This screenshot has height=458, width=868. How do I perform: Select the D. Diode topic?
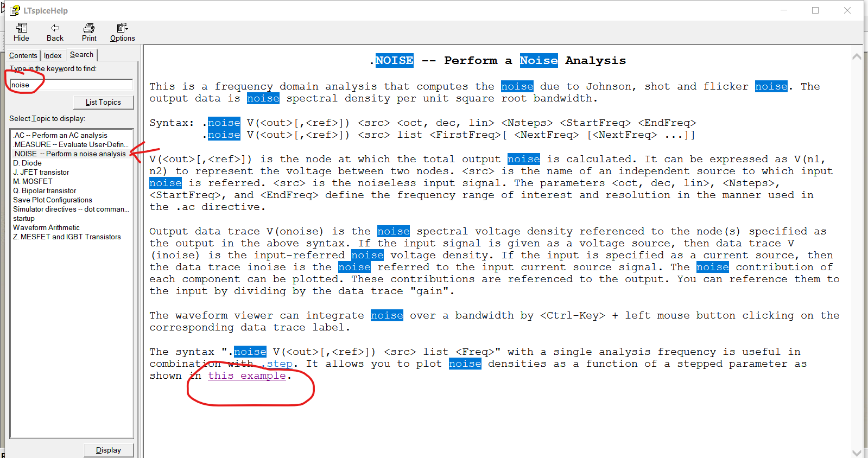[x=27, y=163]
